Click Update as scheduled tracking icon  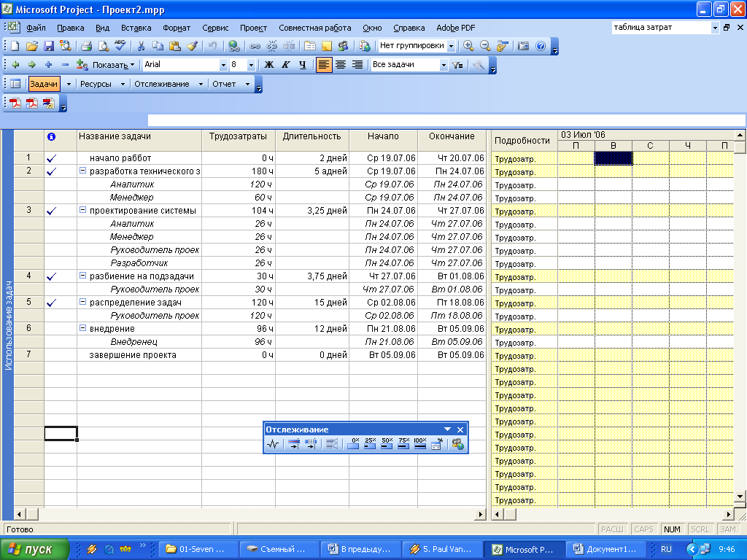click(x=295, y=444)
